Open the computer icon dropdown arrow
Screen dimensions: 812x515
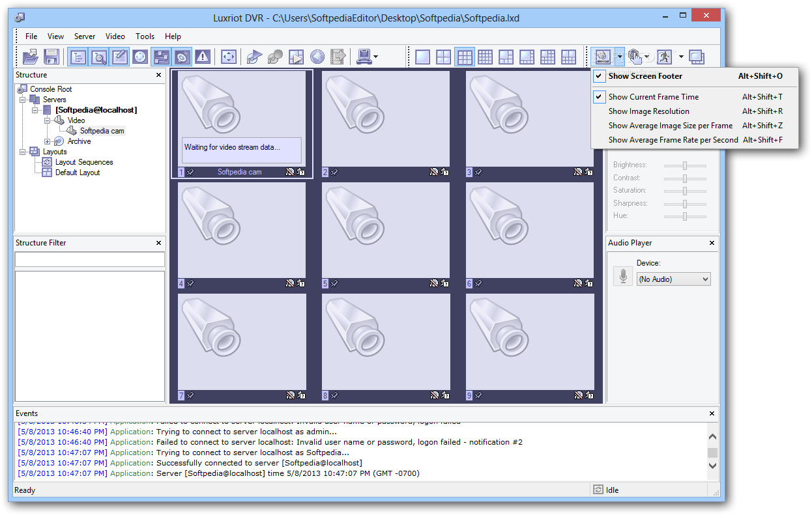(x=375, y=57)
